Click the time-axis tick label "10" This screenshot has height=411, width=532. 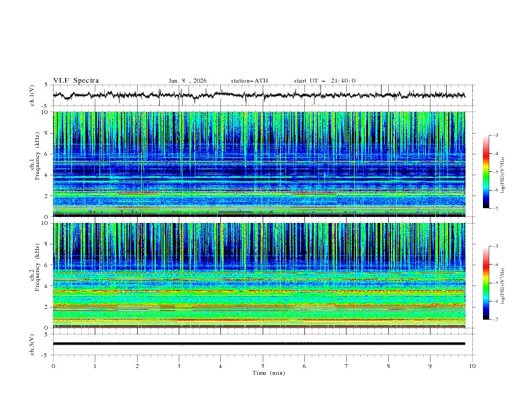pyautogui.click(x=472, y=366)
